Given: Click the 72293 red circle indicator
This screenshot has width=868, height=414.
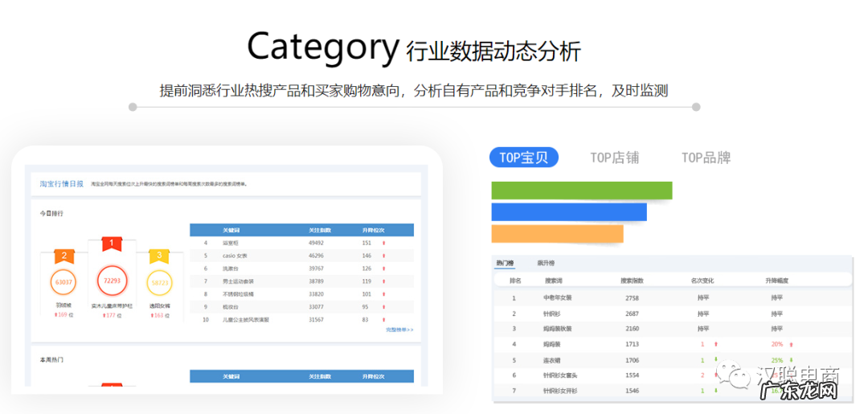Looking at the screenshot, I should click(x=112, y=281).
